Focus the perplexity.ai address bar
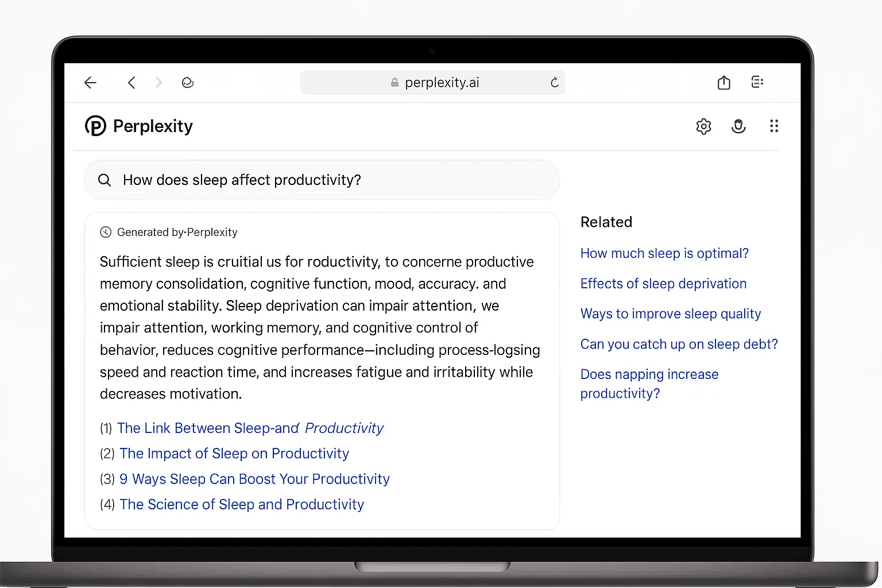This screenshot has height=588, width=882. click(x=432, y=83)
